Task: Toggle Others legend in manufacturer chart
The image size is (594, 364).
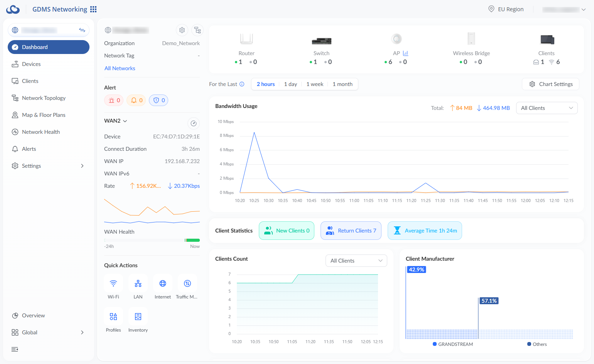Action: [537, 344]
